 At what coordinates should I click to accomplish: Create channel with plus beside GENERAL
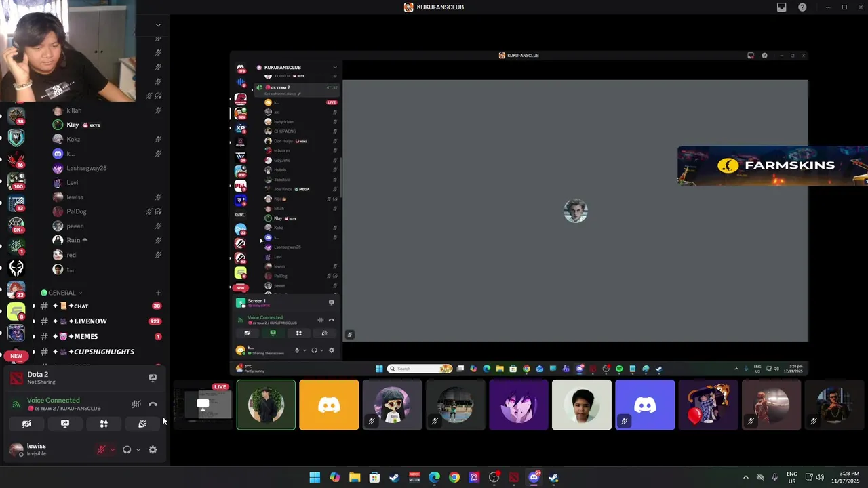(x=158, y=293)
